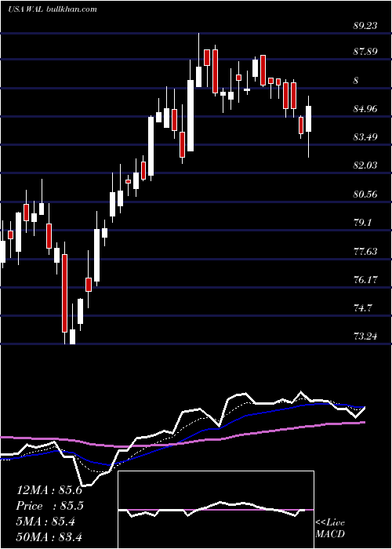Click the Price : 85.5 value
The width and height of the screenshot is (392, 549).
pyautogui.click(x=51, y=506)
